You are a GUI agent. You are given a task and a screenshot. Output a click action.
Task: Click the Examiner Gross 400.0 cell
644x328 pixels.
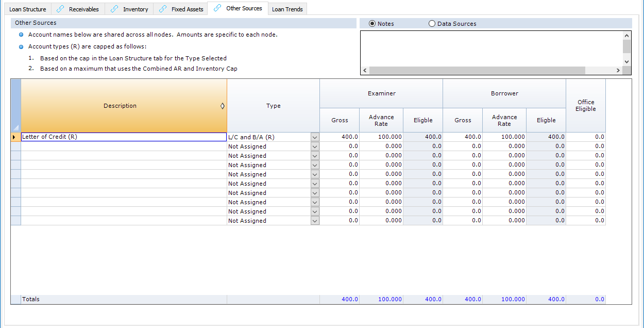(340, 137)
